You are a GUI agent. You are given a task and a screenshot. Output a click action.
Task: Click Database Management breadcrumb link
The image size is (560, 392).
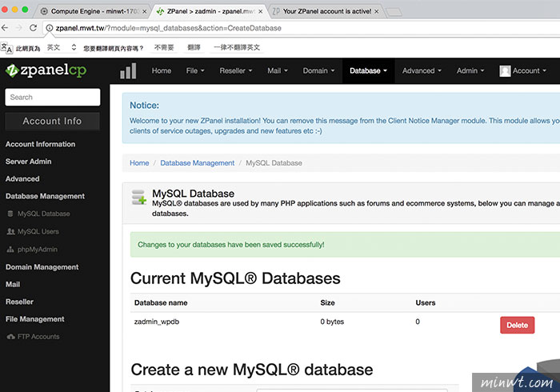(x=197, y=163)
